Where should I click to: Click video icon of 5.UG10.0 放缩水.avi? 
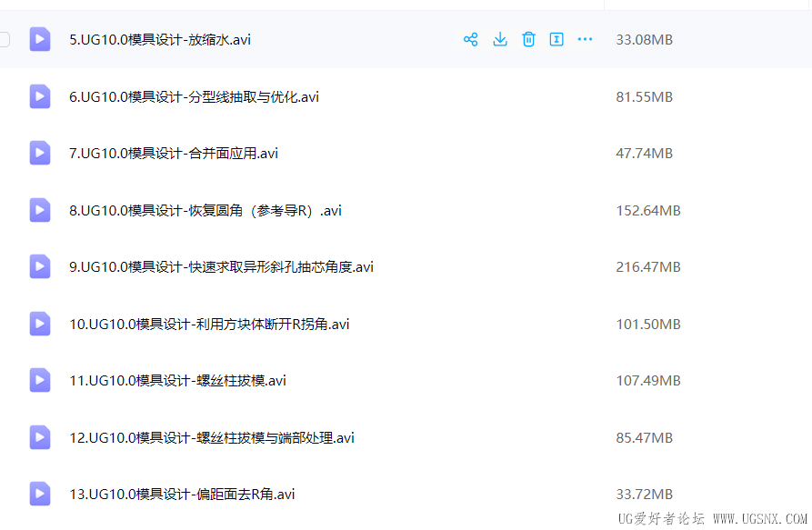coord(40,39)
